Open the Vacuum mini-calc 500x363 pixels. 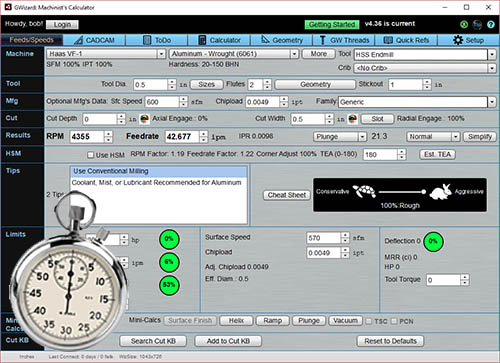(345, 321)
